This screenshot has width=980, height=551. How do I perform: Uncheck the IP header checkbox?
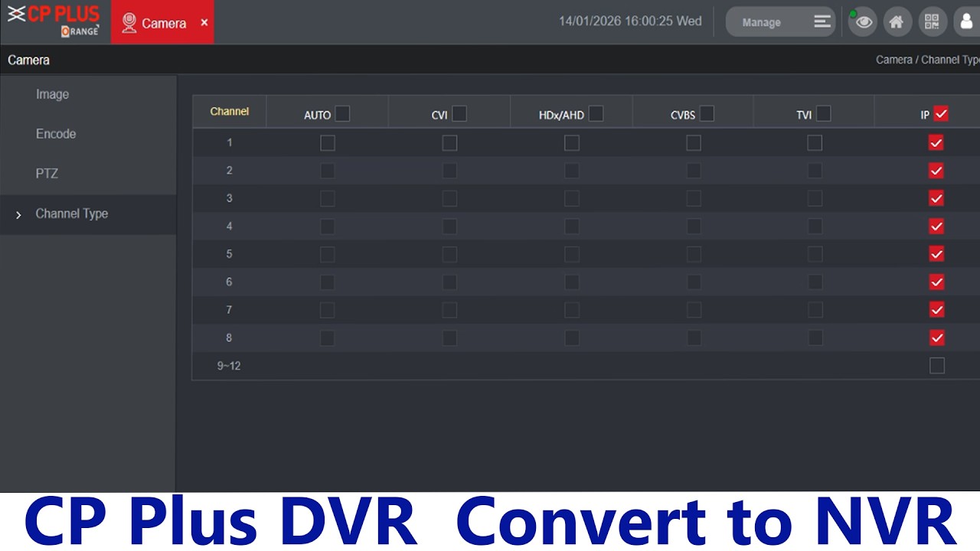coord(941,114)
